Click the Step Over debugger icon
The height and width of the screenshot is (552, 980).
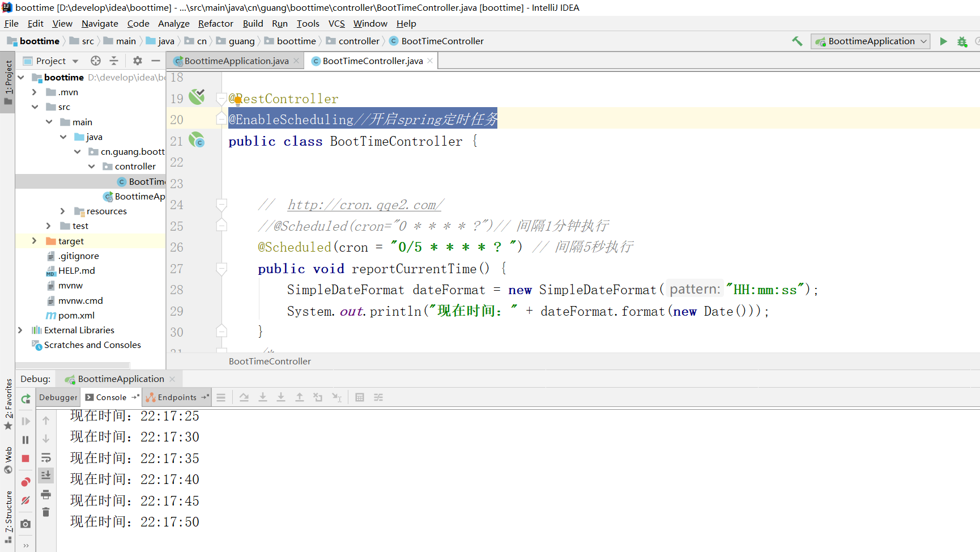(x=244, y=397)
